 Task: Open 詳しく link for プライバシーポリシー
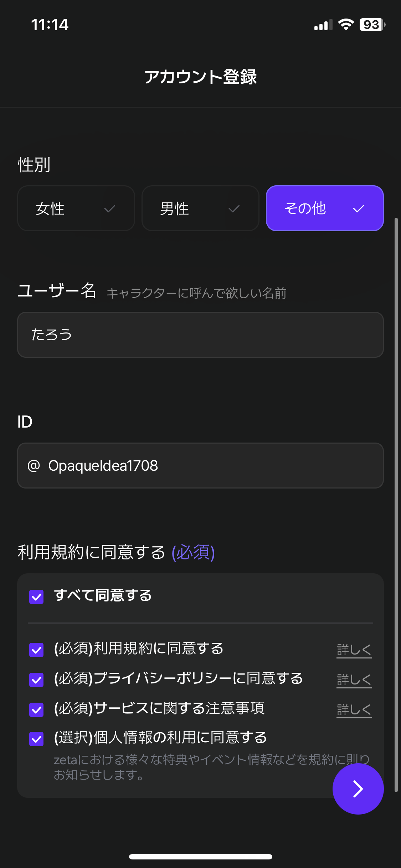click(x=354, y=680)
